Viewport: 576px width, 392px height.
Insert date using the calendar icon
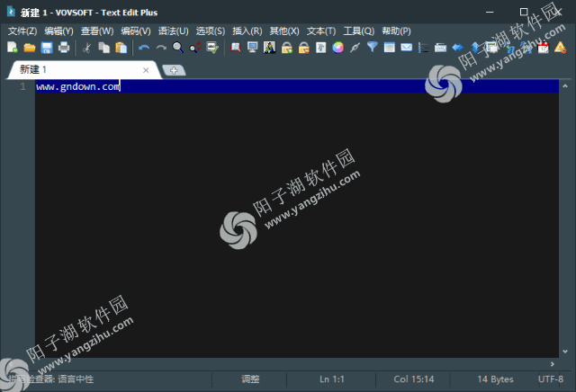pos(543,48)
